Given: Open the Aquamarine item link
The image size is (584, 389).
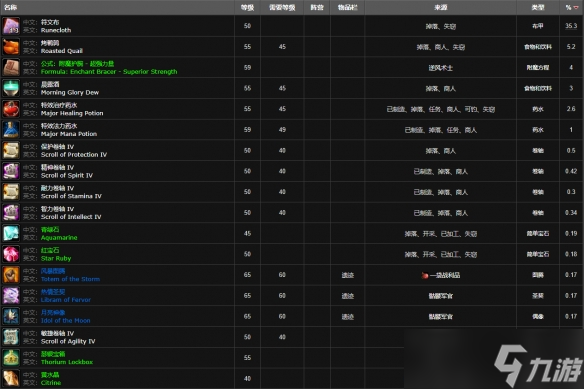Looking at the screenshot, I should (x=59, y=238).
